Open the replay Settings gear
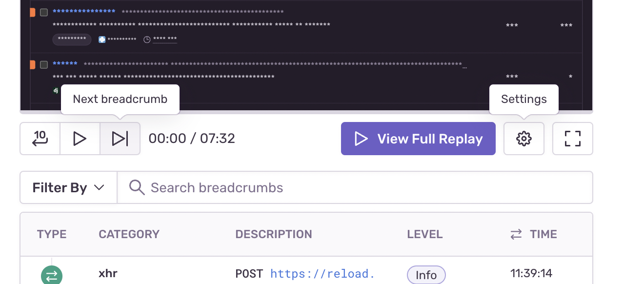 (523, 139)
